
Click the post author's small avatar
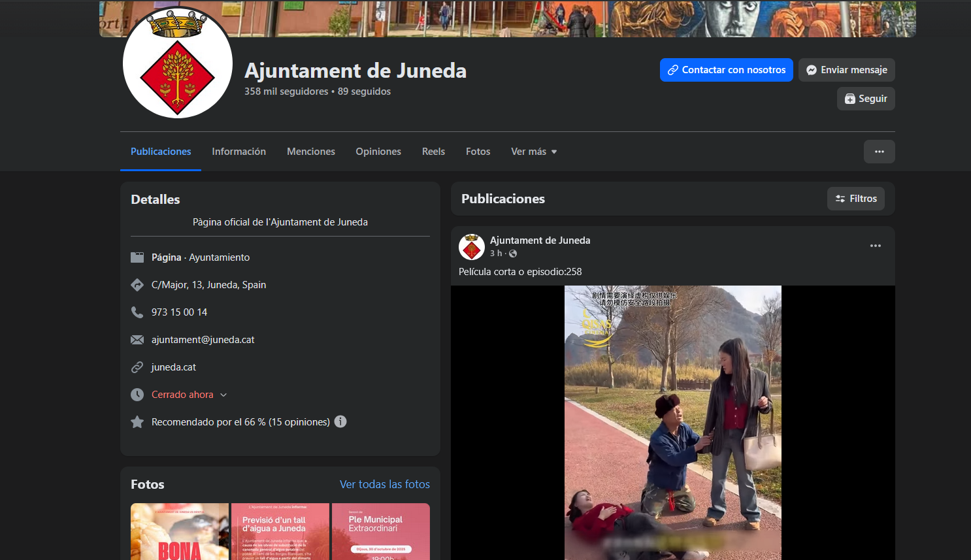click(x=472, y=247)
